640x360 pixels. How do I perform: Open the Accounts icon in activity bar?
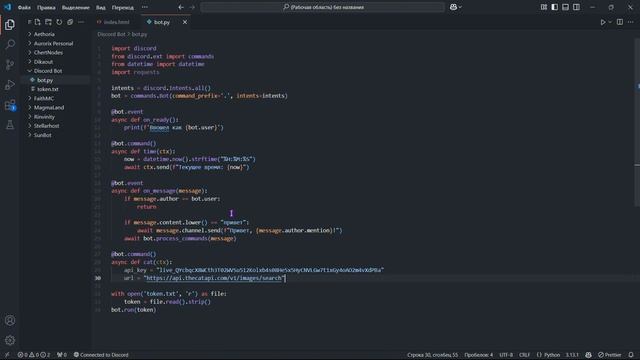10,320
